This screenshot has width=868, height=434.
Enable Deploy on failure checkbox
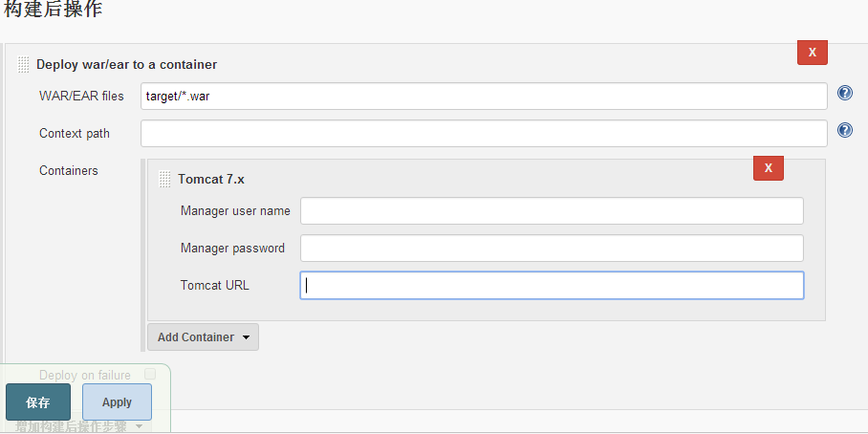coord(149,374)
